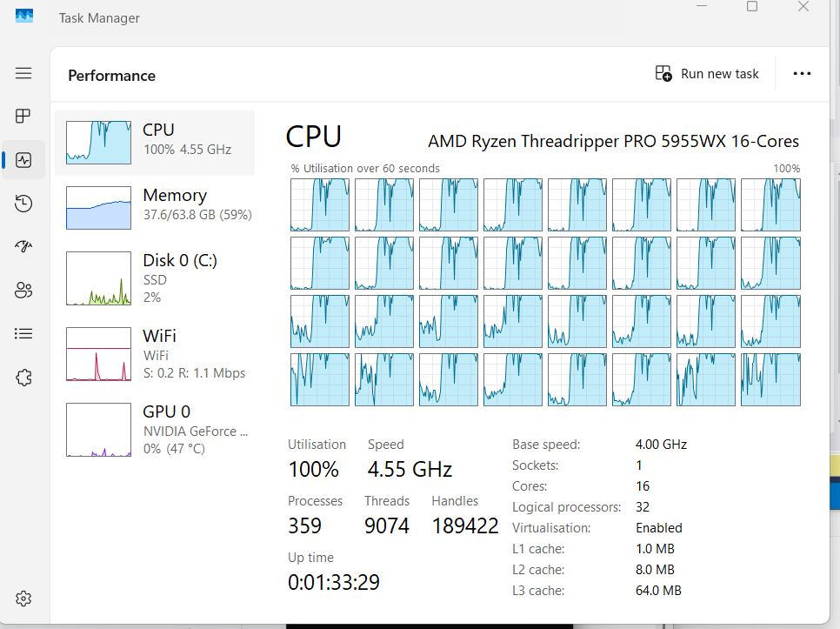Open Task Manager settings gear
Viewport: 840px width, 629px height.
click(x=23, y=599)
